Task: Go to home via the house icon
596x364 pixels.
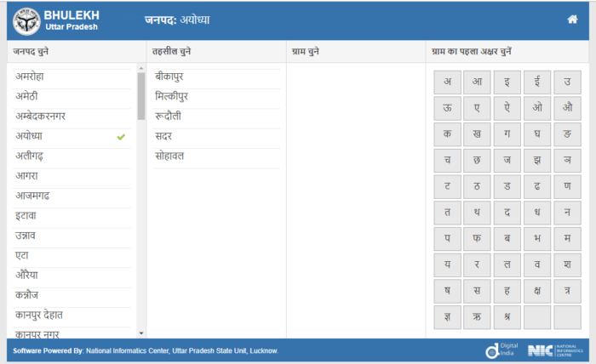Action: tap(572, 20)
